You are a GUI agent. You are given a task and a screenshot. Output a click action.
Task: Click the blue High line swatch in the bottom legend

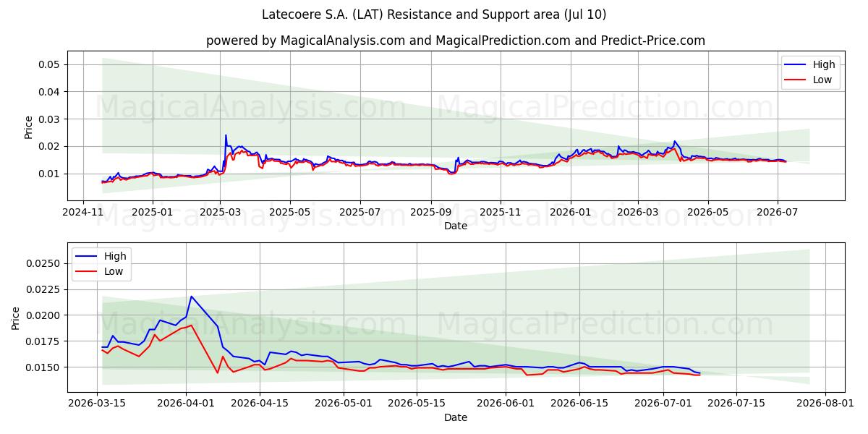pyautogui.click(x=87, y=256)
